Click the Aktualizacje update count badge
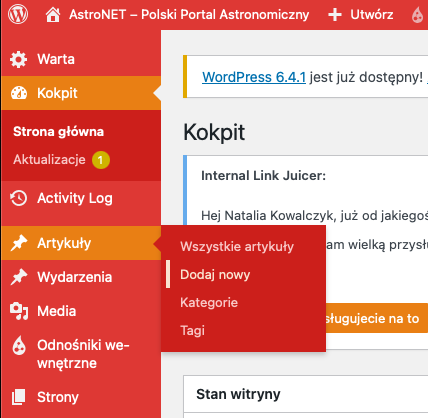The image size is (428, 418). click(x=101, y=160)
